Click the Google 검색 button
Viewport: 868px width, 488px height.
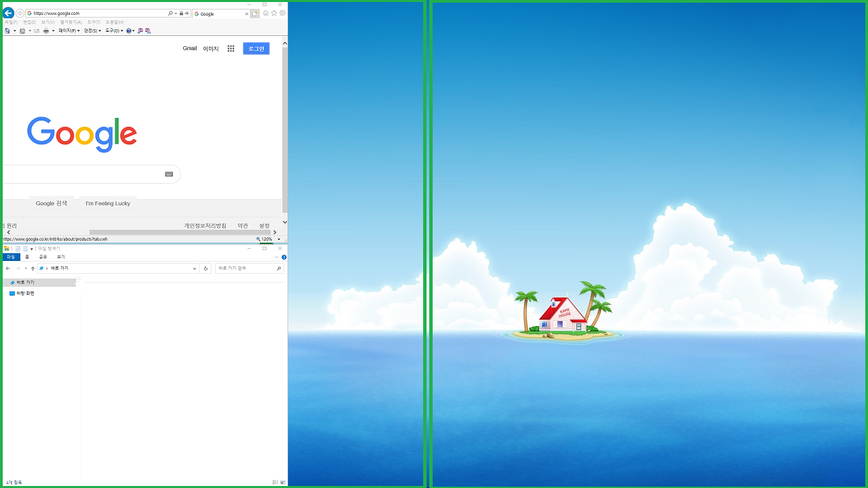click(x=52, y=203)
